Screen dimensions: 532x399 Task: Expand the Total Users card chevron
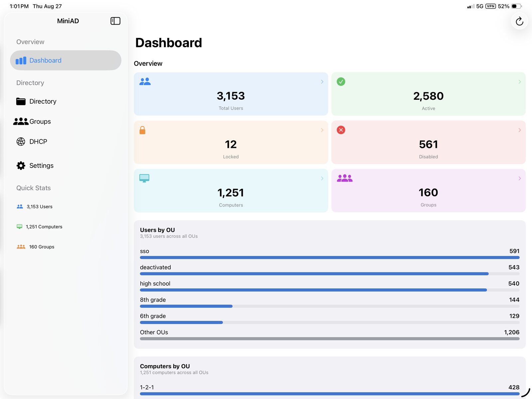(322, 82)
